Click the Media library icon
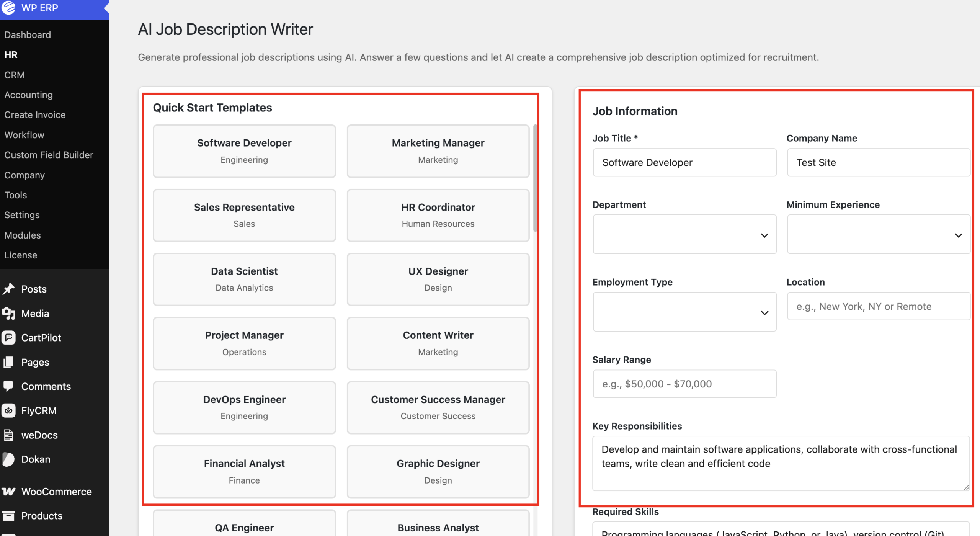 [x=8, y=314]
